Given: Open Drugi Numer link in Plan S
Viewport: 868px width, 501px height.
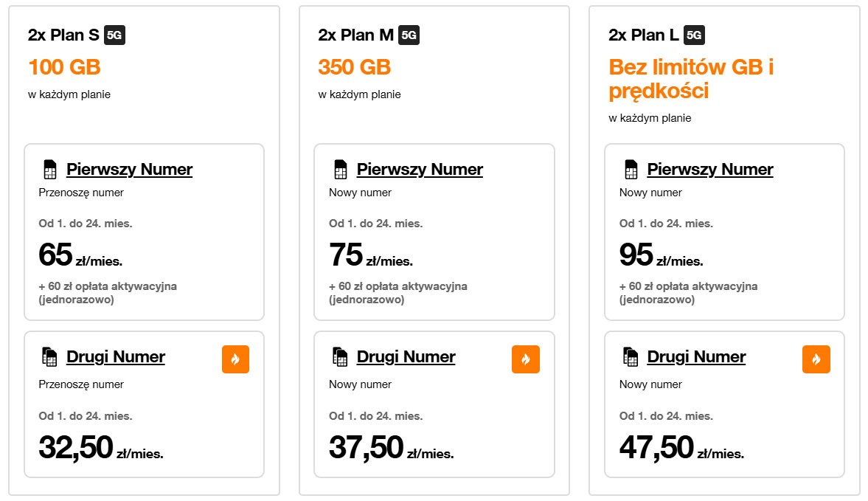Looking at the screenshot, I should (x=116, y=357).
